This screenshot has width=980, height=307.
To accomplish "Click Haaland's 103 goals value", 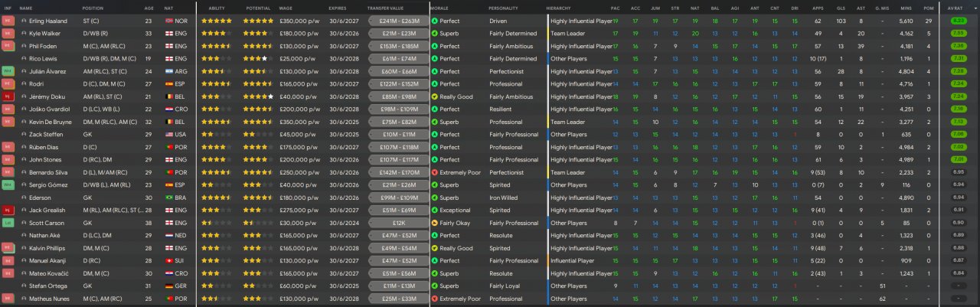I will (841, 21).
